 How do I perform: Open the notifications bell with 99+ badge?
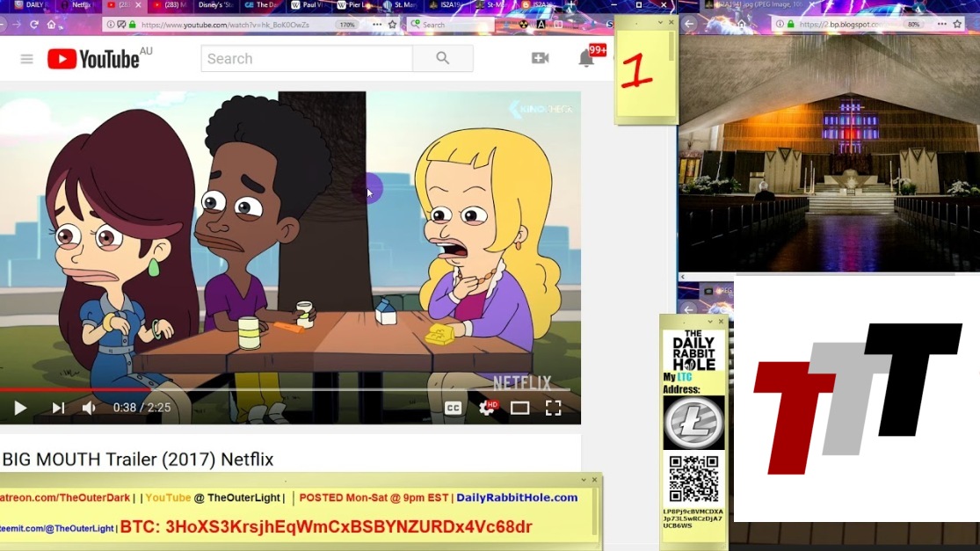[x=586, y=59]
